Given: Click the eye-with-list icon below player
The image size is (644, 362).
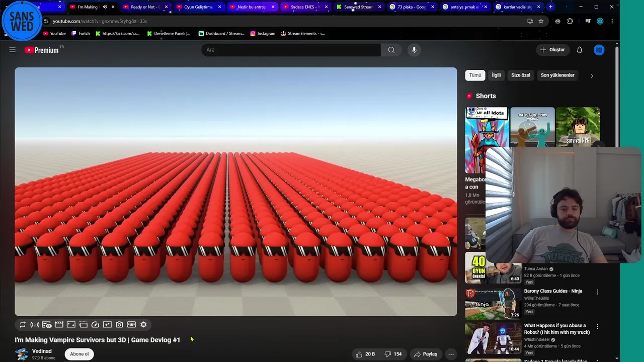Looking at the screenshot, I should (x=47, y=325).
